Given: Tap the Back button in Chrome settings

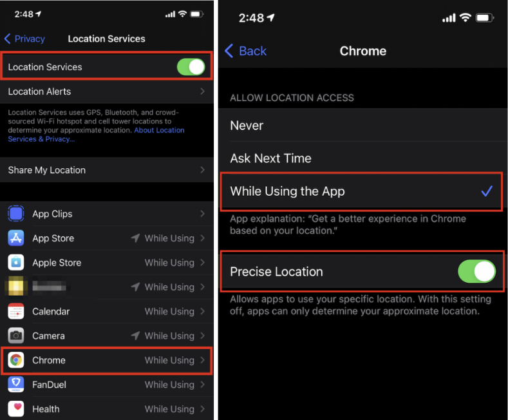Looking at the screenshot, I should pos(245,51).
